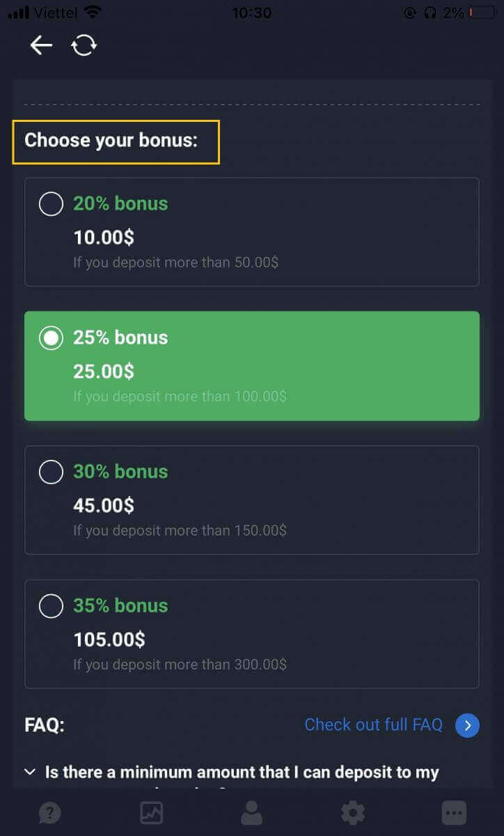Open the minimum amount deposit question
Screen dimensions: 504x836
pos(242,773)
